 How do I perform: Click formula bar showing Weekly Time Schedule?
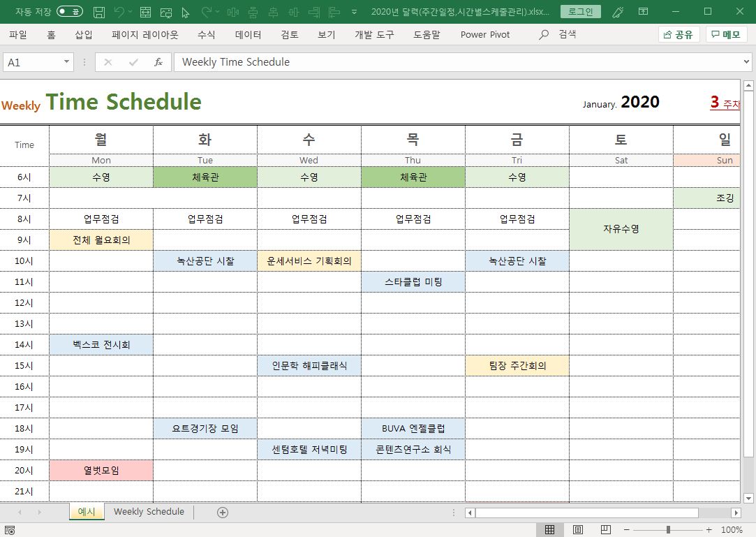tap(458, 62)
